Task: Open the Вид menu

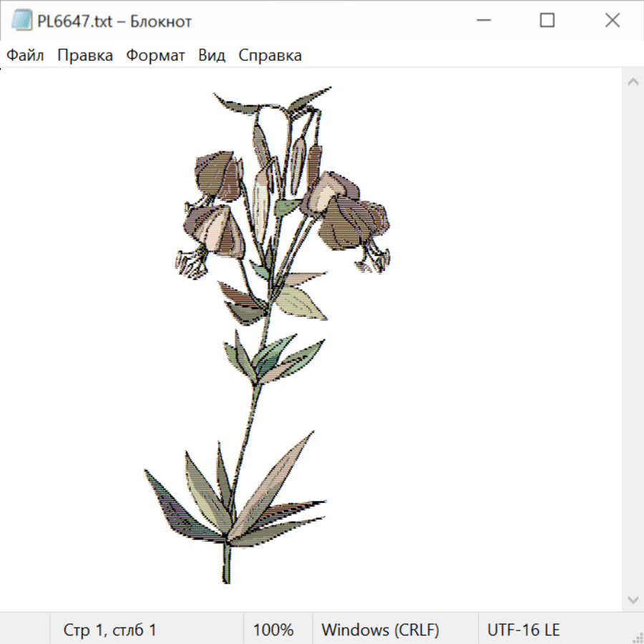Action: coord(212,55)
